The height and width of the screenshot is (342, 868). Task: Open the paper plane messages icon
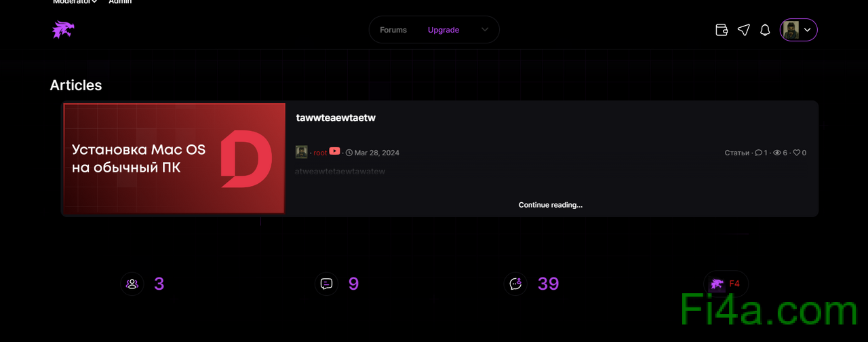744,30
